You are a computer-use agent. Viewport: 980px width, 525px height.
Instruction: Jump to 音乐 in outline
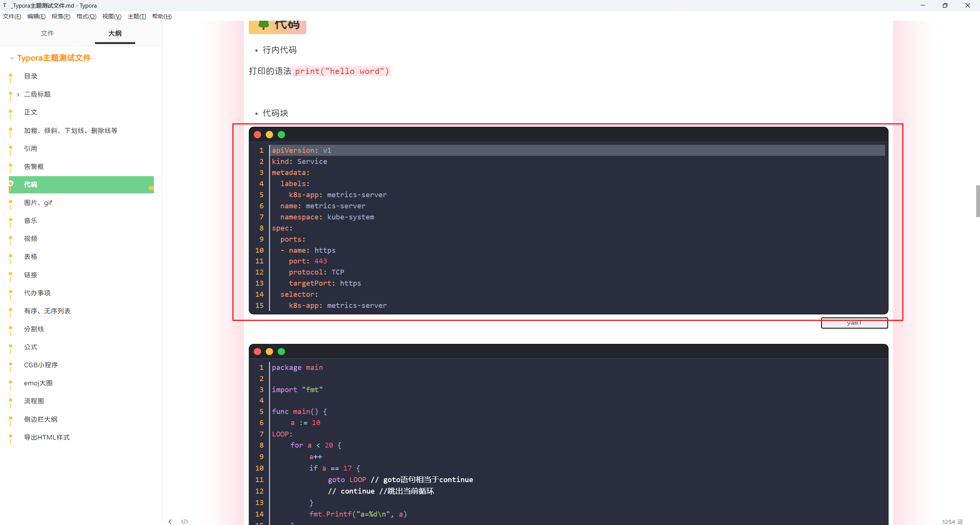pos(31,221)
